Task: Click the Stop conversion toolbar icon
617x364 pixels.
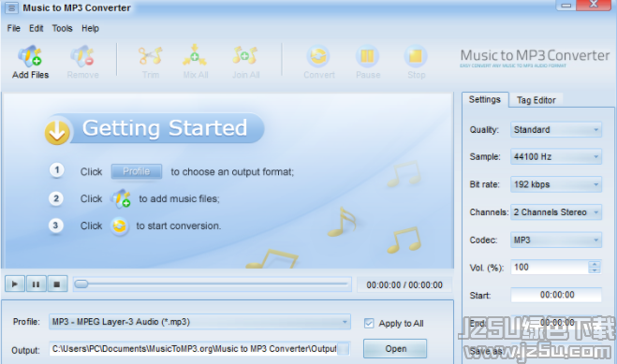Action: (x=416, y=56)
